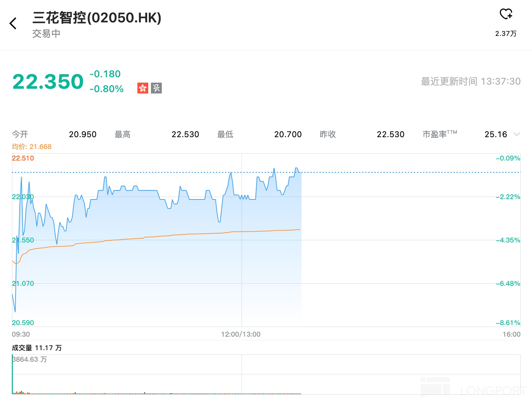The image size is (532, 403).
Task: Tap the 12:00/13:00 midday timeline marker
Action: (241, 334)
